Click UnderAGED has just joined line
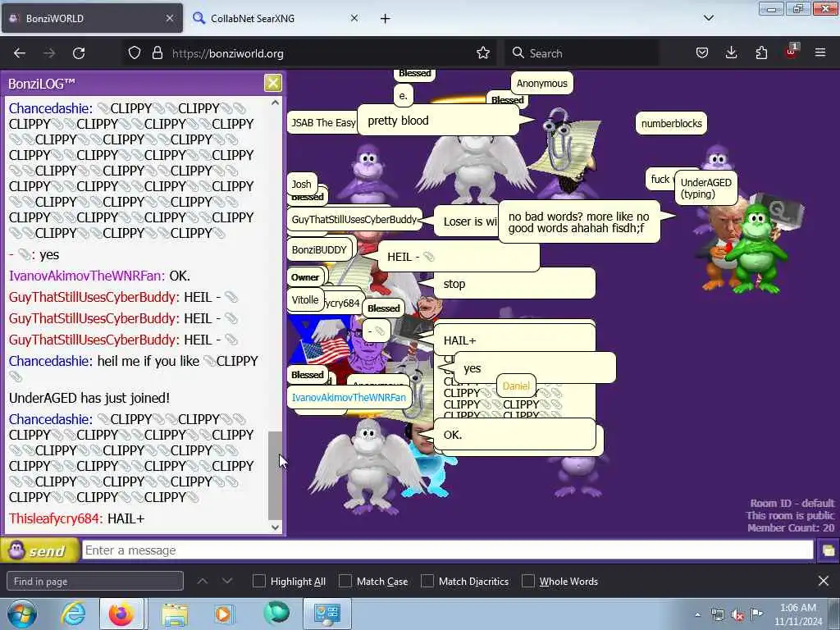The height and width of the screenshot is (630, 840). [x=89, y=398]
